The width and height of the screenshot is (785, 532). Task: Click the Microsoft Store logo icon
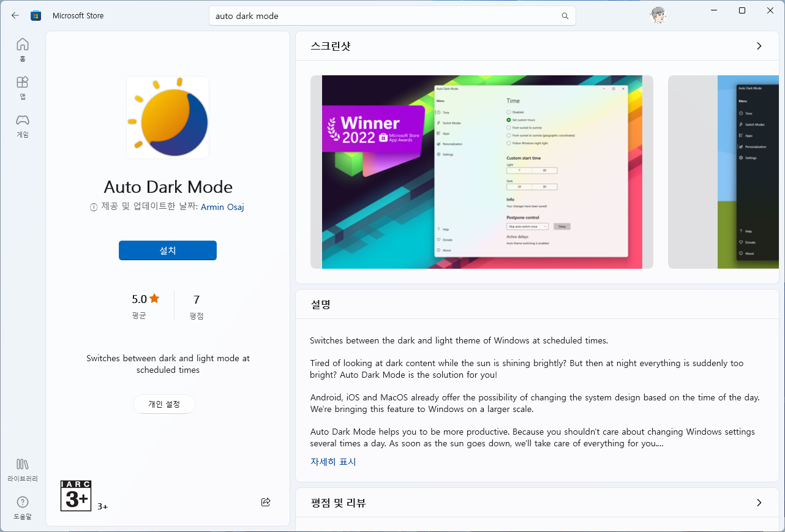[x=36, y=15]
